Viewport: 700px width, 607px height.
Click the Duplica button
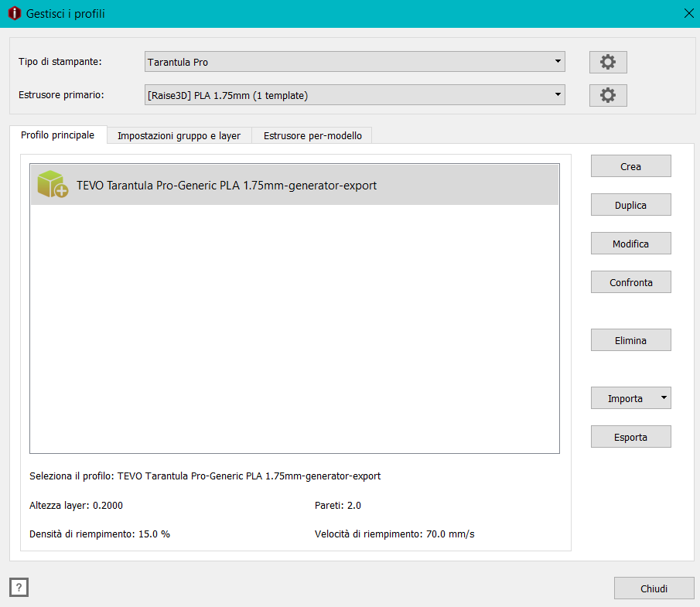pyautogui.click(x=630, y=205)
